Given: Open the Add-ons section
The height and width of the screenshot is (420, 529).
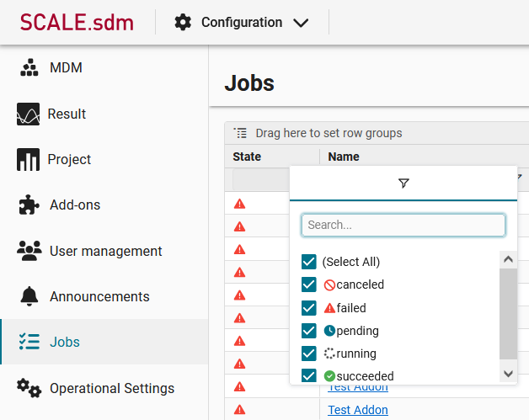Looking at the screenshot, I should click(x=75, y=205).
